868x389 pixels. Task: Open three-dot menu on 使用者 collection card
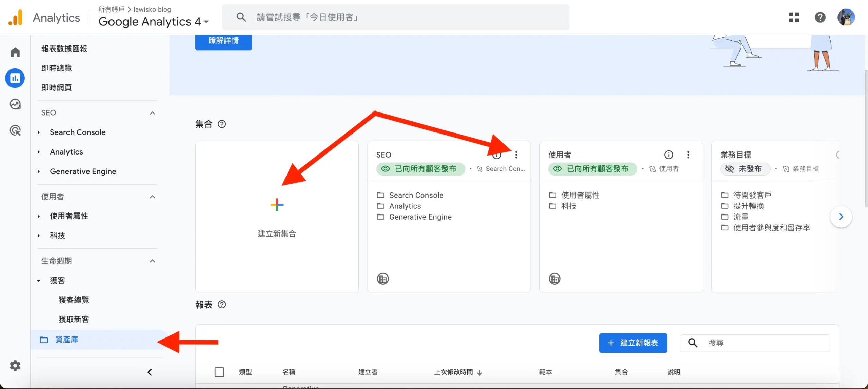point(688,155)
